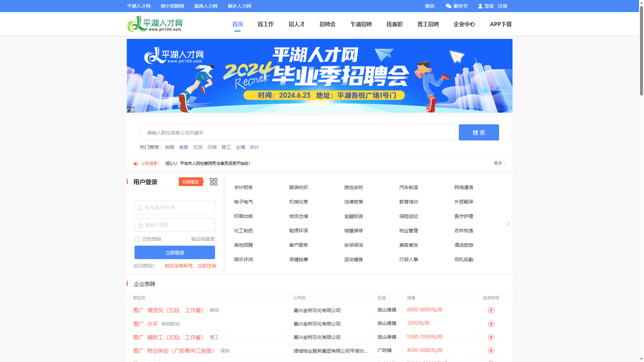Open 找兼职 nav tab
Screen dimensions: 644x362
coord(394,24)
